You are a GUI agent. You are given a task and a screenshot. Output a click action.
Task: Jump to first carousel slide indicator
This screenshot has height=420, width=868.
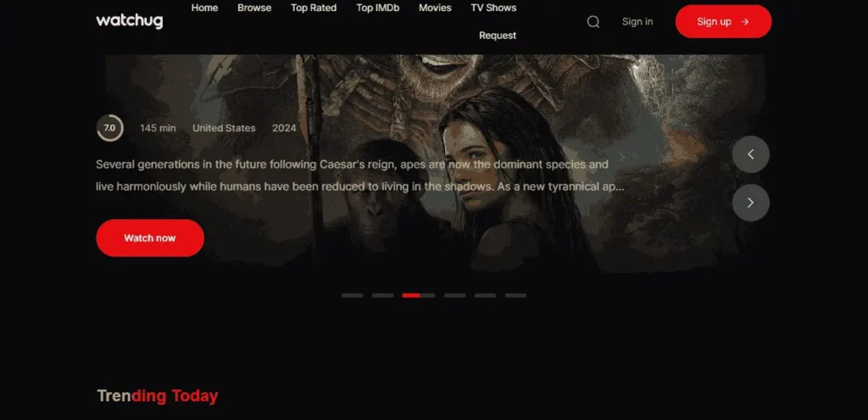point(352,296)
